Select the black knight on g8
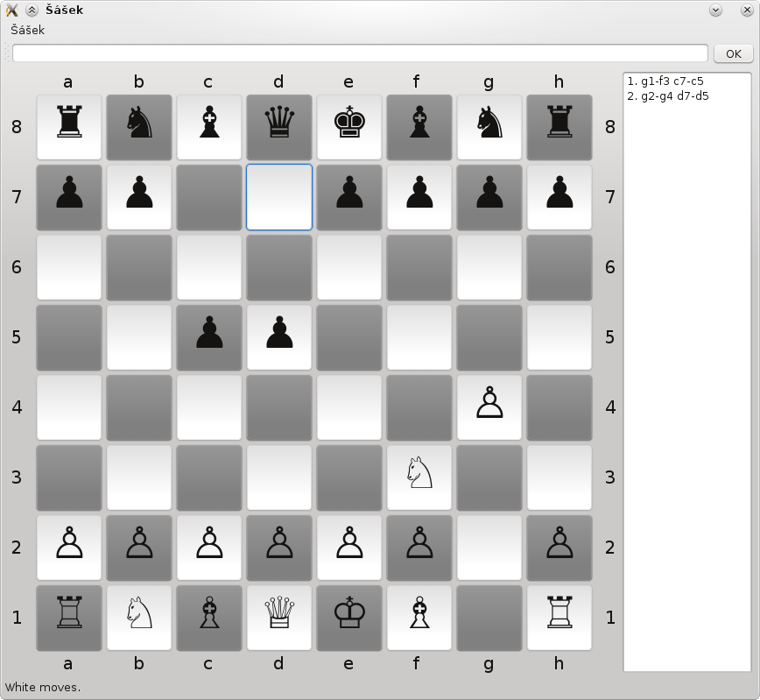Screen dimensions: 760x700 coord(489,127)
